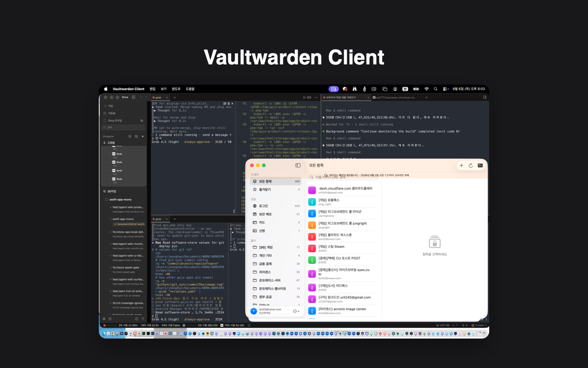Open the 도움말 menu in menu bar
The image size is (588, 368).
[x=190, y=89]
